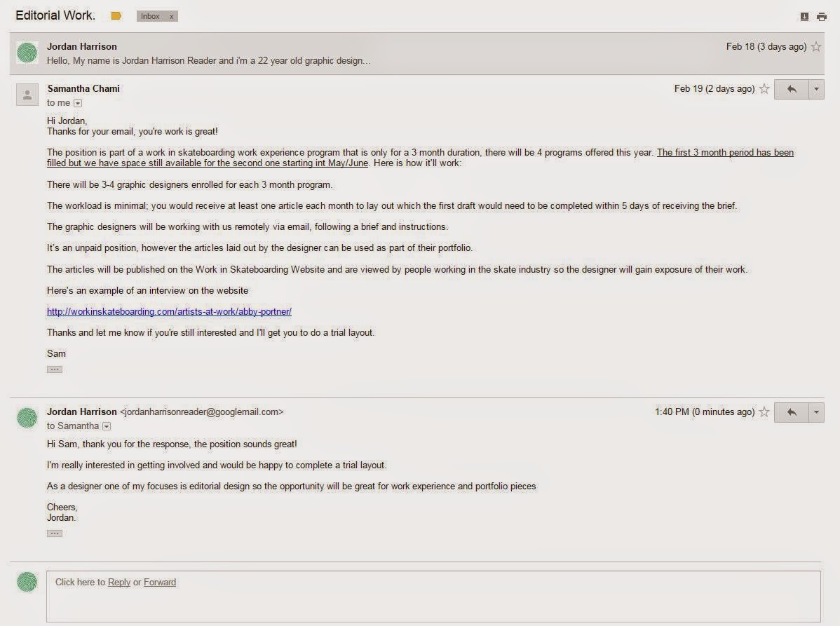Open more options dropdown on Samantha's message
The image size is (840, 626).
coord(816,90)
